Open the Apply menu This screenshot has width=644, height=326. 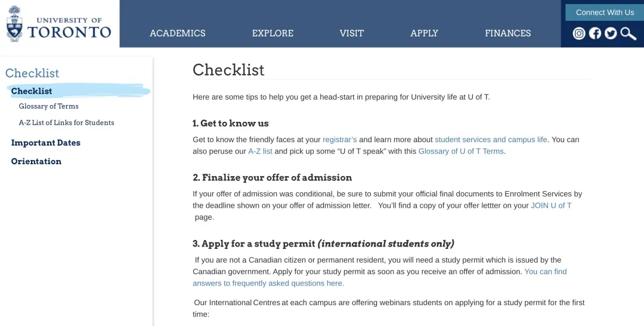424,33
